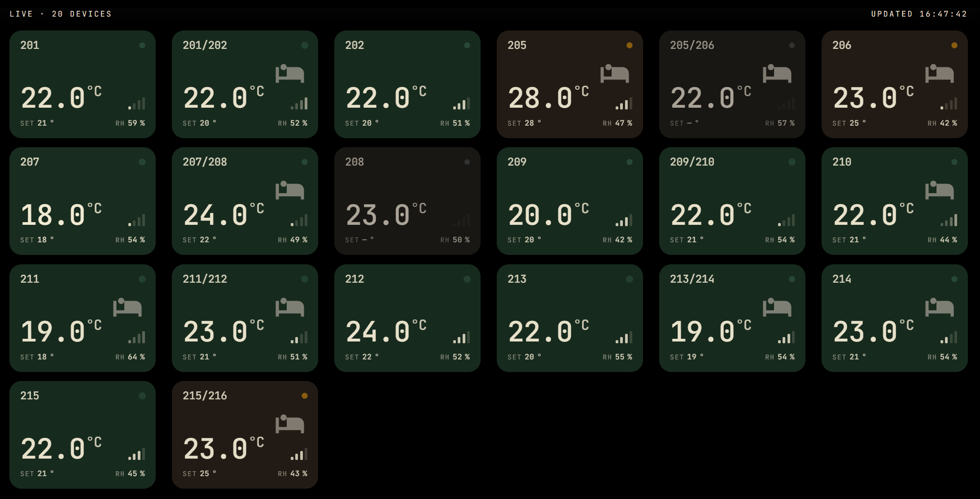The image size is (980, 499).
Task: Click SET 21 ° on card 214
Action: 849,357
